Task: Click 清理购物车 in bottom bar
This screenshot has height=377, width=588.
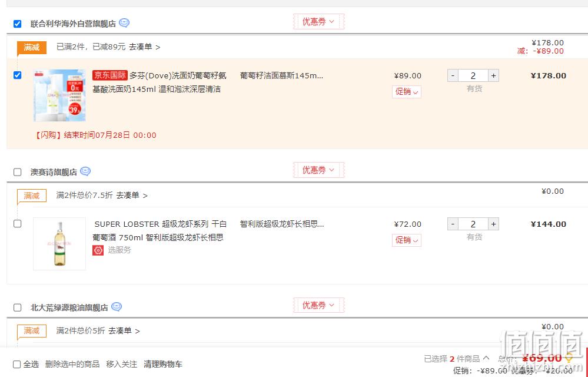Action: click(x=163, y=364)
